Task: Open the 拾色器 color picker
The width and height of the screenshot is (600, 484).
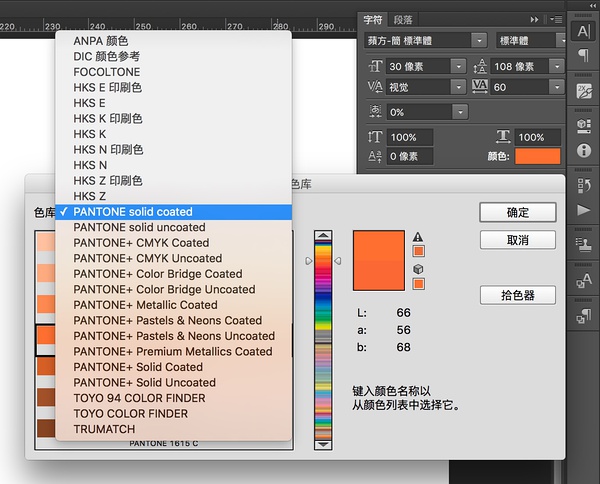Action: 518,295
